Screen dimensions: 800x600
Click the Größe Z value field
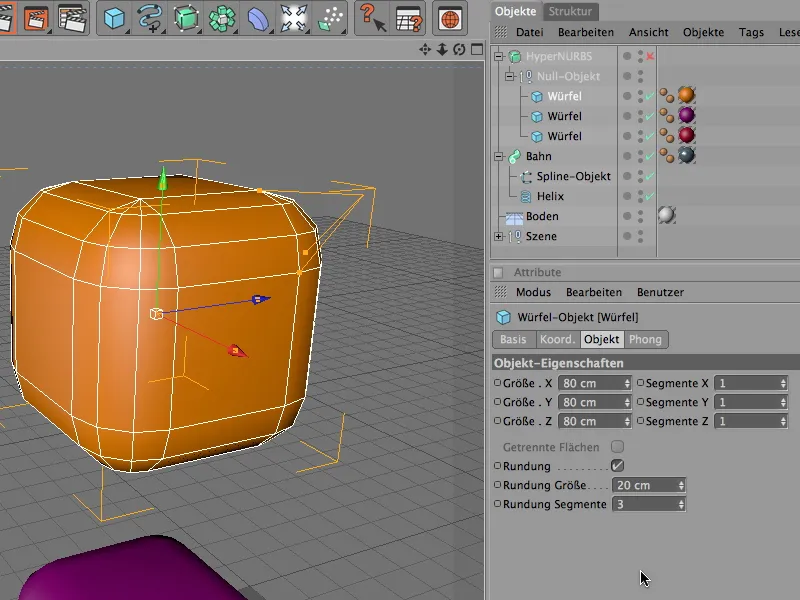point(594,421)
